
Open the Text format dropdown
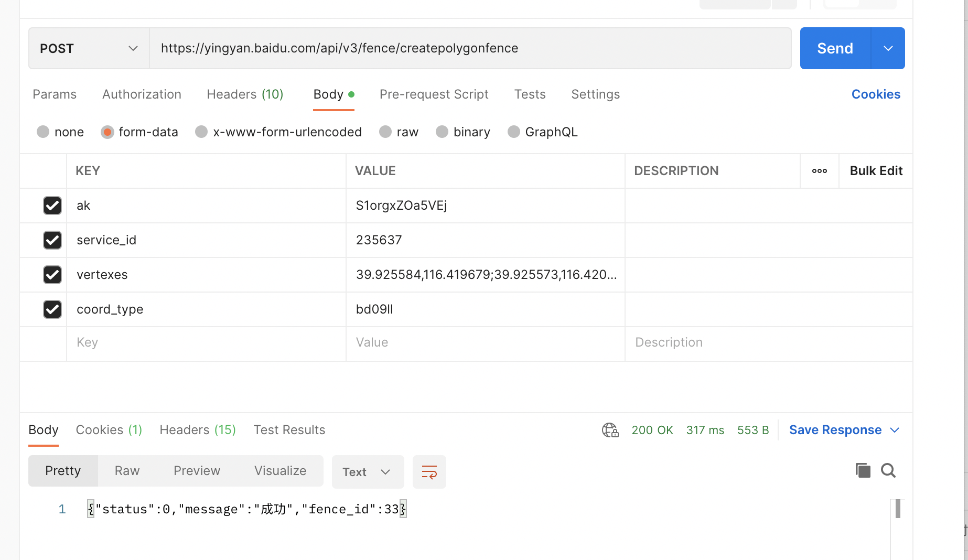368,472
